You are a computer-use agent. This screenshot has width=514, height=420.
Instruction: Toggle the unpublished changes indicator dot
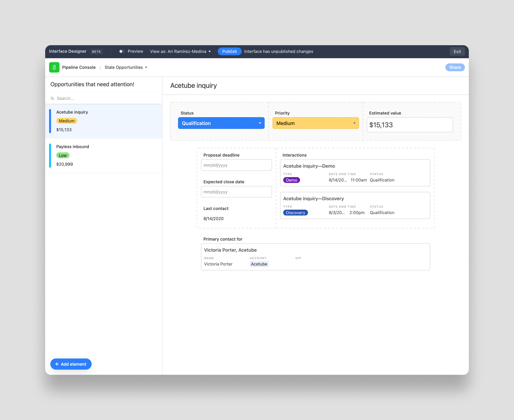pyautogui.click(x=121, y=52)
